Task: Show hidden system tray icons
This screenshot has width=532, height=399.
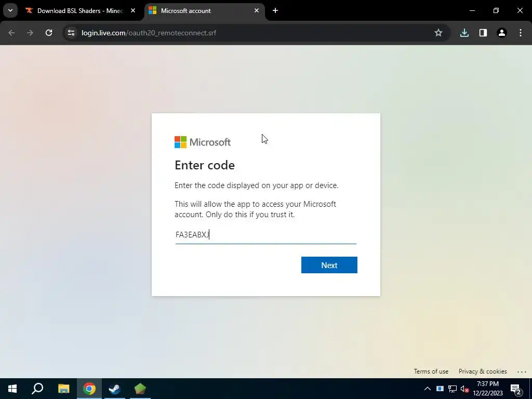Action: (428, 389)
